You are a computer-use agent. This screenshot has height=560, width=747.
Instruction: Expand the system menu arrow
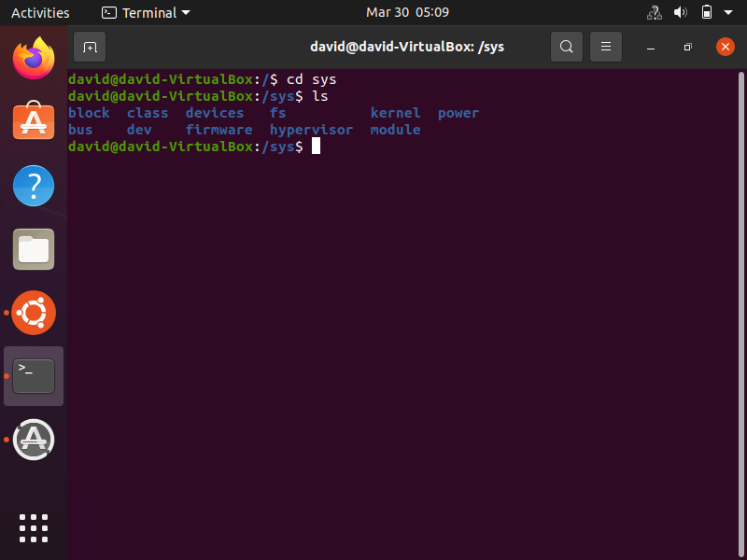point(729,13)
